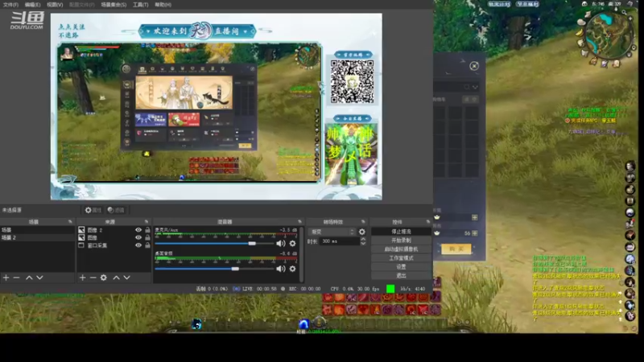Mute the 麦克风/Aux channel
The height and width of the screenshot is (362, 644).
click(281, 244)
